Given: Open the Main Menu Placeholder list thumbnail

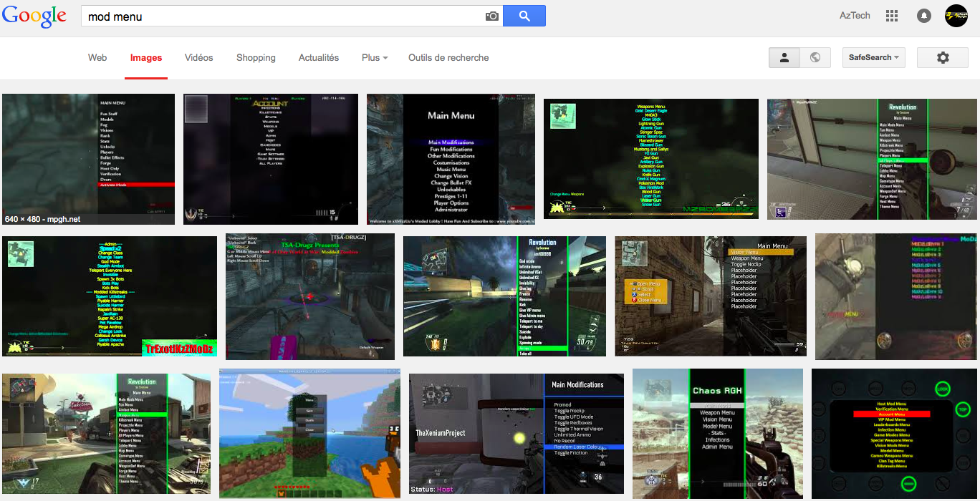Looking at the screenshot, I should pos(711,296).
